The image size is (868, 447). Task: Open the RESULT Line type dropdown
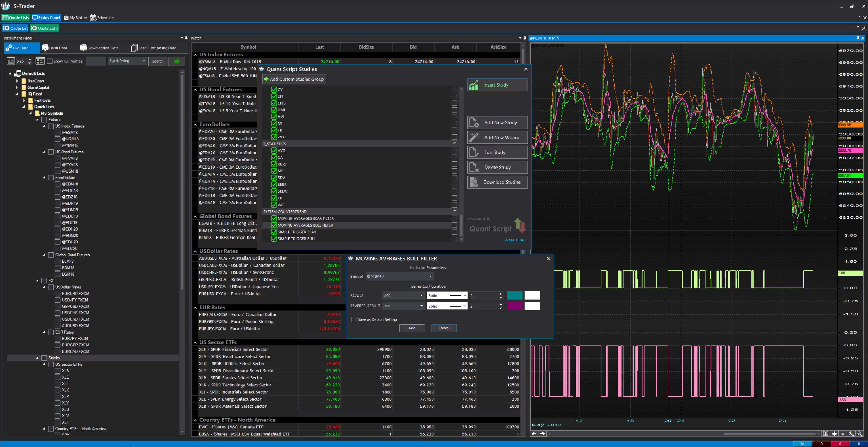403,295
